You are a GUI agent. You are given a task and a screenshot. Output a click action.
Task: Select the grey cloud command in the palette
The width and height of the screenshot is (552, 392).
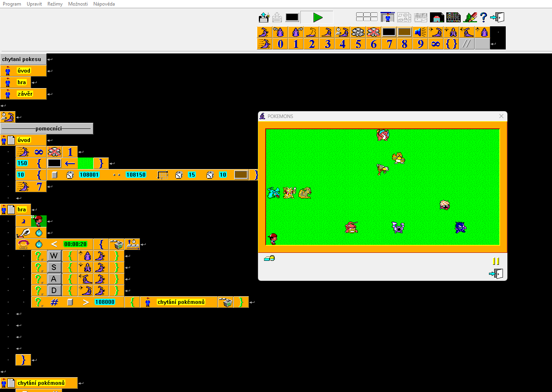coord(358,32)
